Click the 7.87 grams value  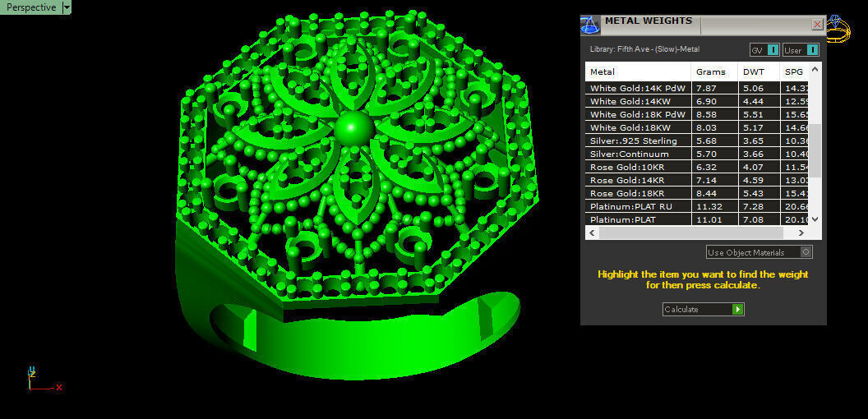pos(705,88)
